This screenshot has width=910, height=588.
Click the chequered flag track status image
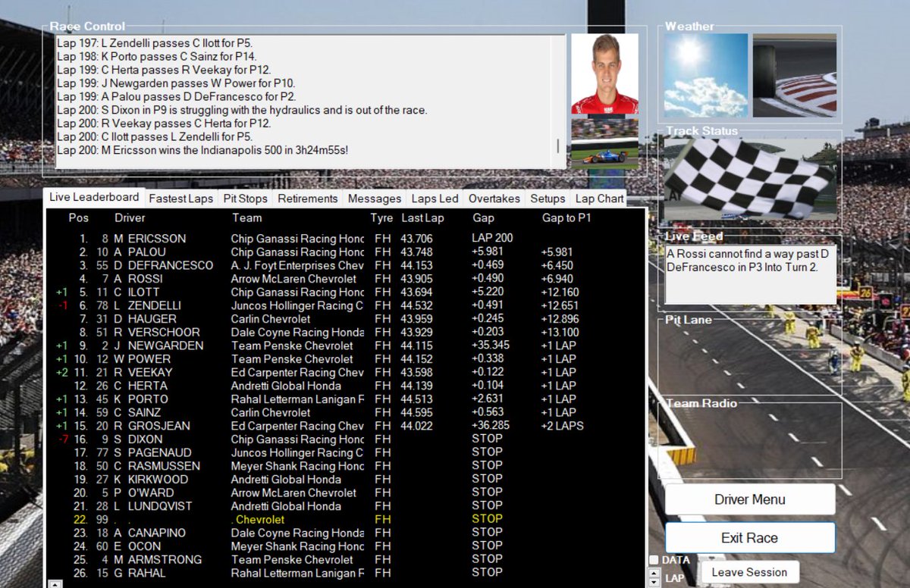[x=751, y=179]
